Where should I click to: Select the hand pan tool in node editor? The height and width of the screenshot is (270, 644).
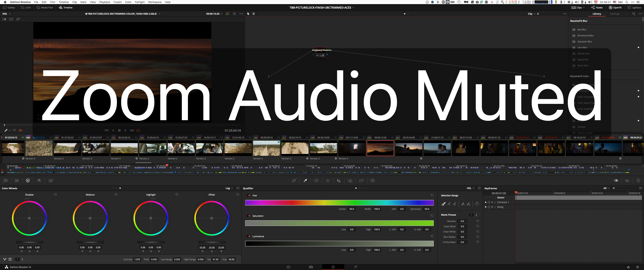[253, 14]
